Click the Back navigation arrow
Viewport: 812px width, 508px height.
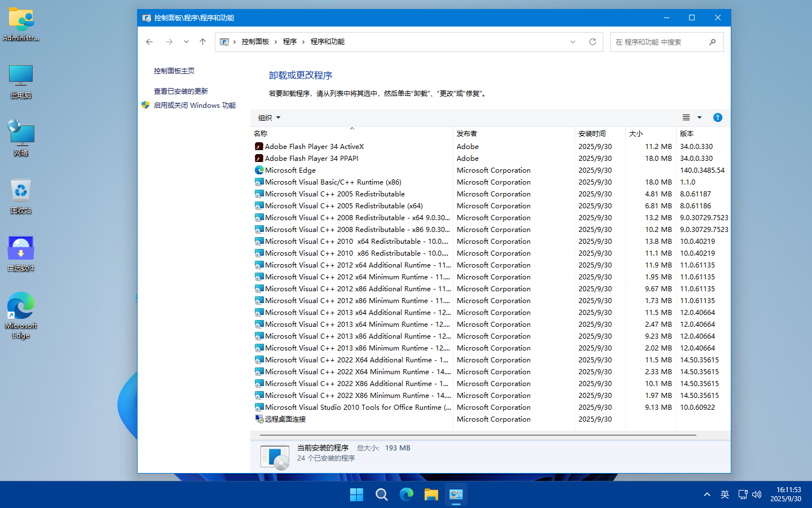pos(149,42)
